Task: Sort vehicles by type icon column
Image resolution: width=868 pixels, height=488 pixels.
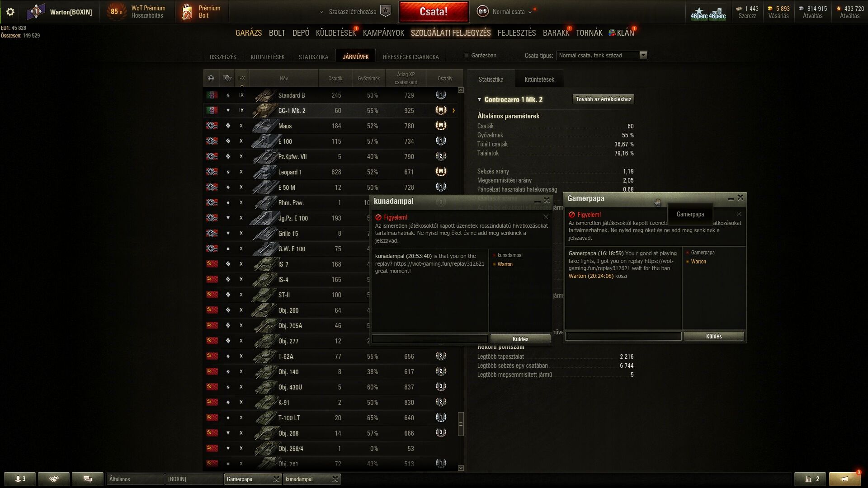Action: pyautogui.click(x=227, y=78)
